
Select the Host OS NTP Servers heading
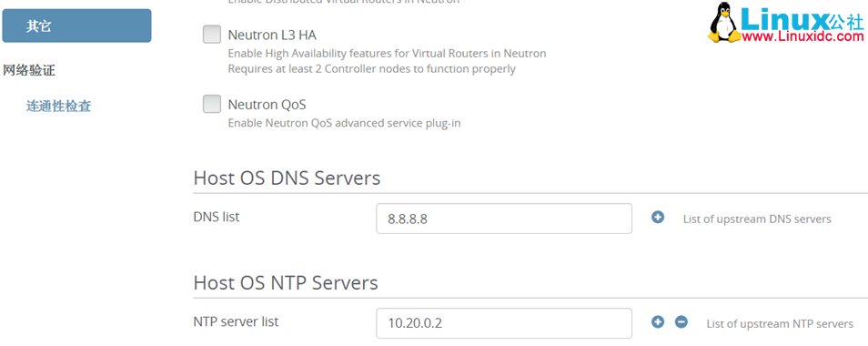coord(286,283)
